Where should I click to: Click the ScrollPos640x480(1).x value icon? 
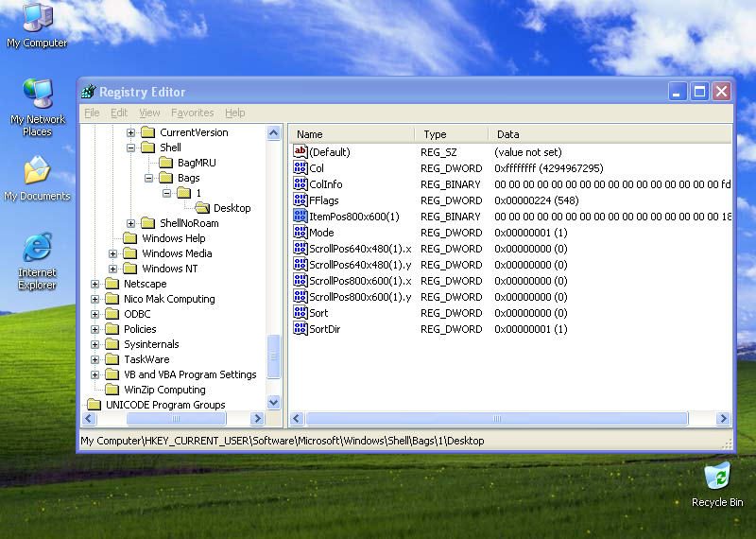(300, 248)
